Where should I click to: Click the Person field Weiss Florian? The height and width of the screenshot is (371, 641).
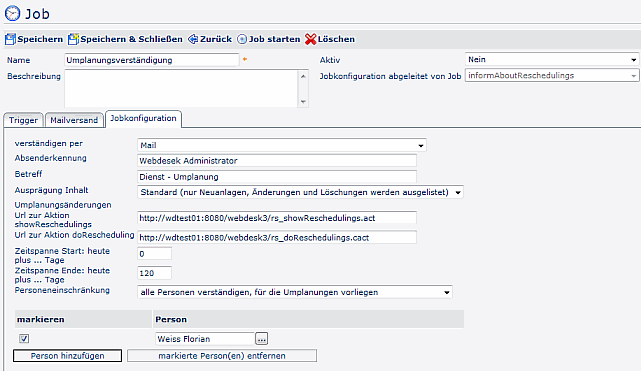(x=205, y=339)
